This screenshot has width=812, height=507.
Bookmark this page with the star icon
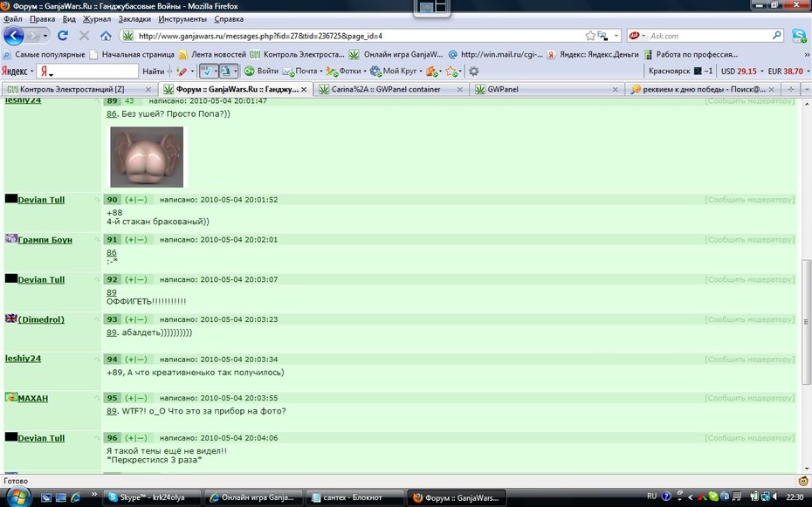tap(590, 36)
